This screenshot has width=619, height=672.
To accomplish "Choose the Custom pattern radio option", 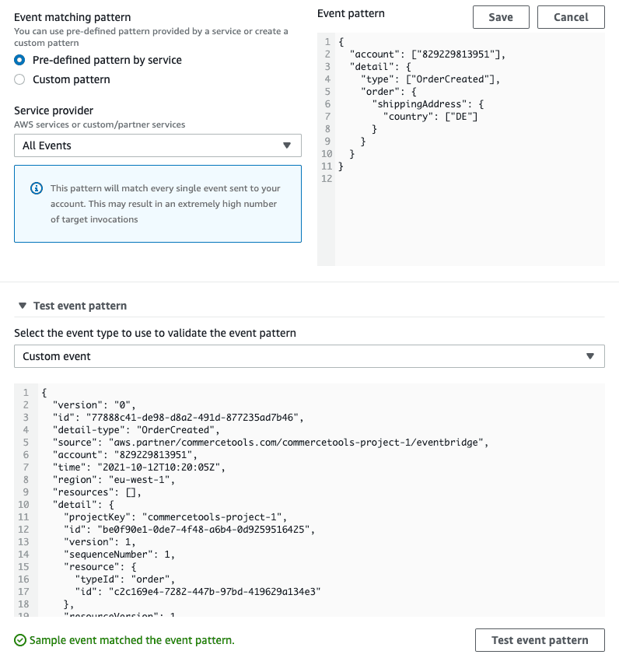I will click(20, 79).
